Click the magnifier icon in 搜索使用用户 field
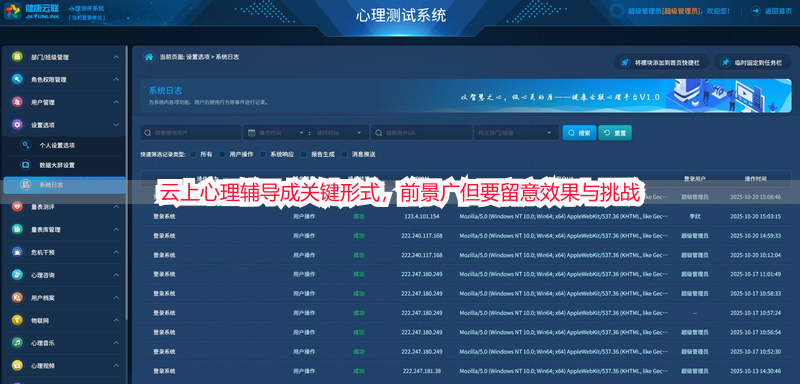800x384 pixels. pos(147,133)
